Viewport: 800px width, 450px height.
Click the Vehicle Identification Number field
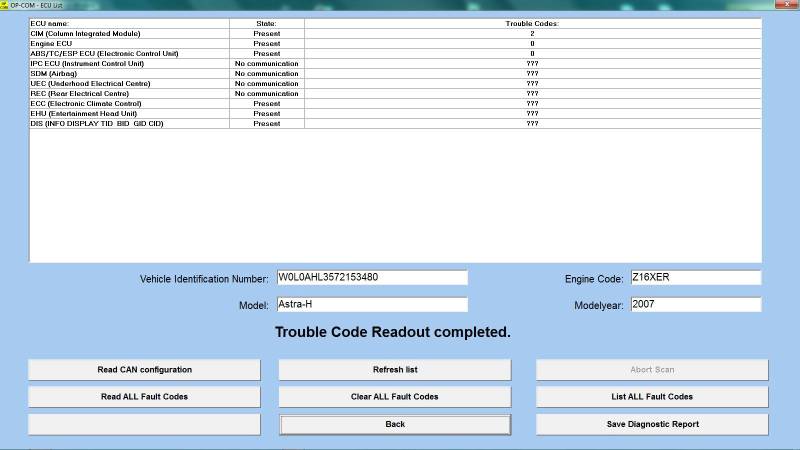pyautogui.click(x=371, y=278)
